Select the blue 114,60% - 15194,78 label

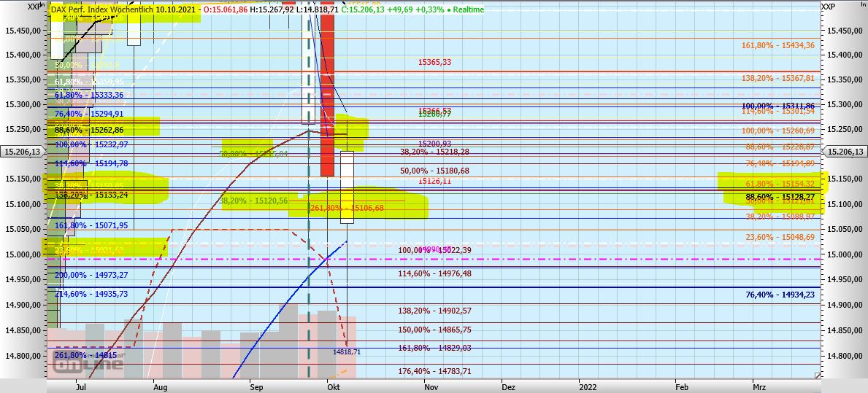coord(91,163)
